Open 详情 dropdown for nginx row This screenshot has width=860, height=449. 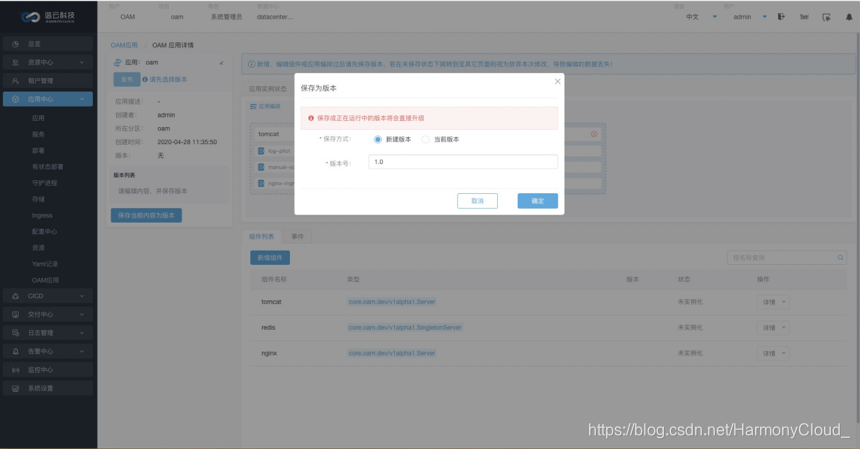(773, 354)
